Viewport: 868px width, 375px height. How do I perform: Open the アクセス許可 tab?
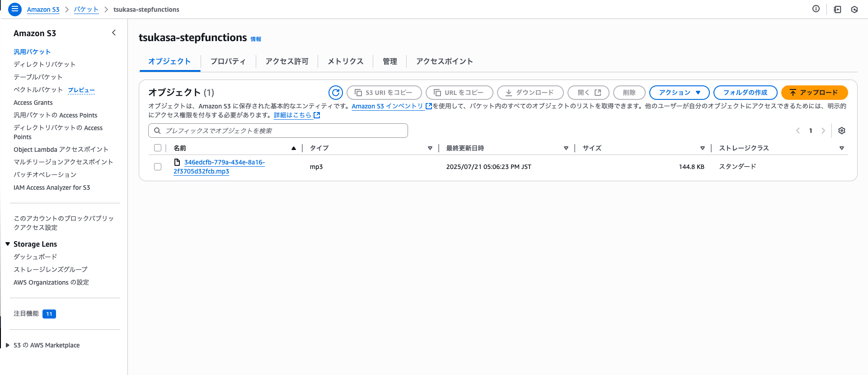pyautogui.click(x=287, y=61)
